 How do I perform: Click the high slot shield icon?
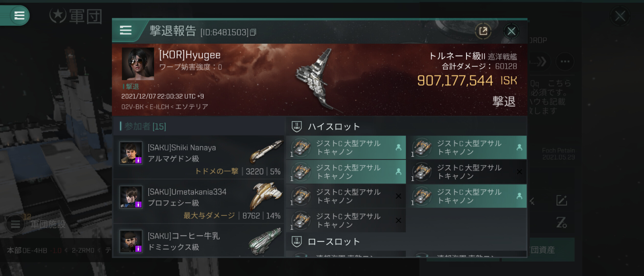[297, 126]
